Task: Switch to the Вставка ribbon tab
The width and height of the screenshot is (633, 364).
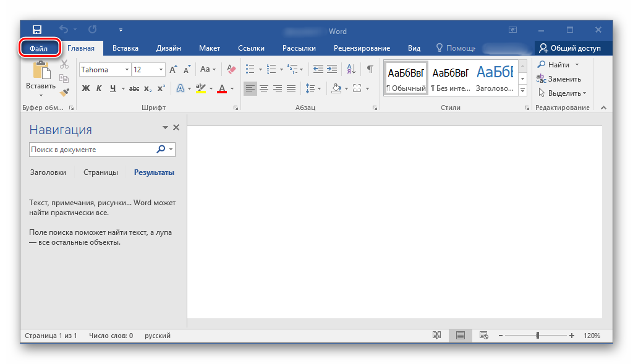Action: tap(125, 48)
